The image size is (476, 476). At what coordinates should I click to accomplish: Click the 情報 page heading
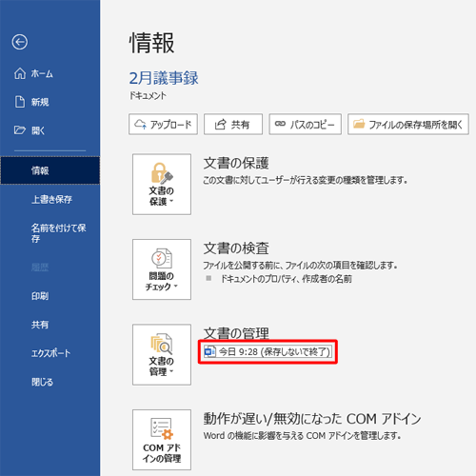point(151,43)
